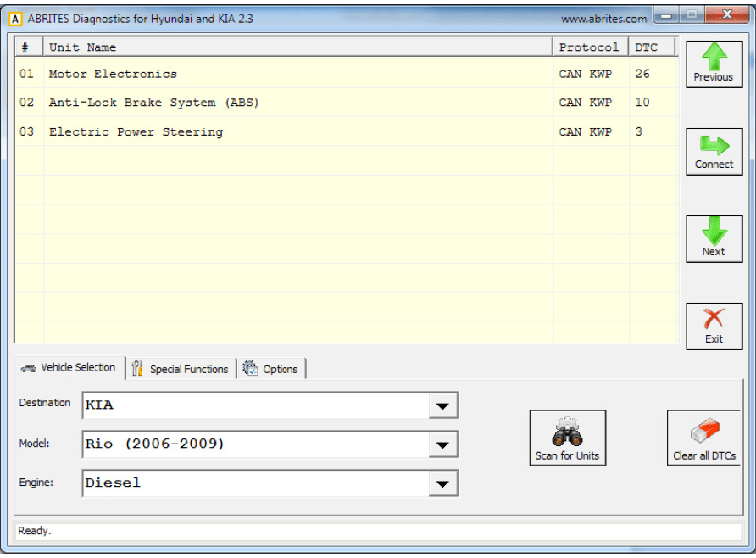
Task: Click the ABRITES logo in title bar
Action: (x=14, y=18)
